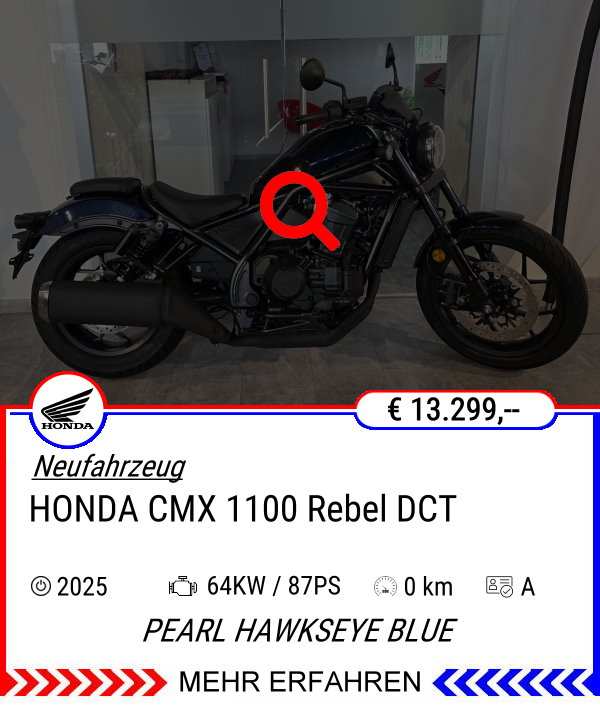Click the engine icon beside 64KW / 87PS
This screenshot has width=600, height=720.
click(x=183, y=586)
